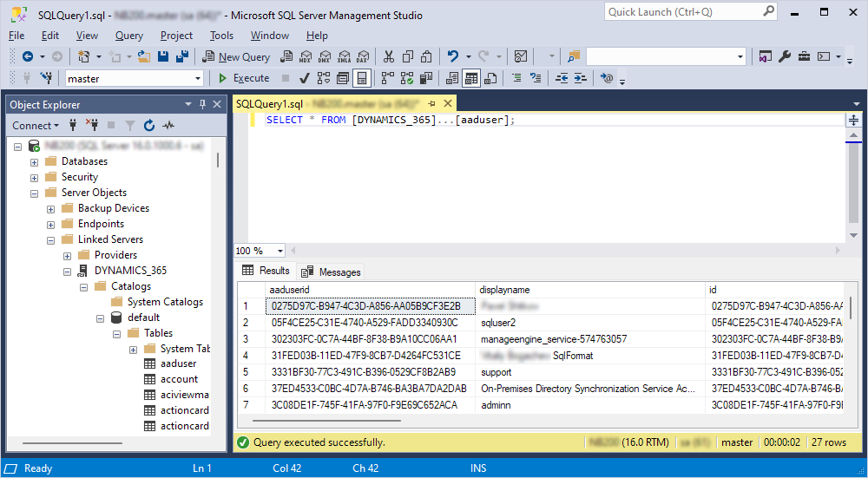Decrease the line indent
This screenshot has width=868, height=478.
tap(562, 79)
